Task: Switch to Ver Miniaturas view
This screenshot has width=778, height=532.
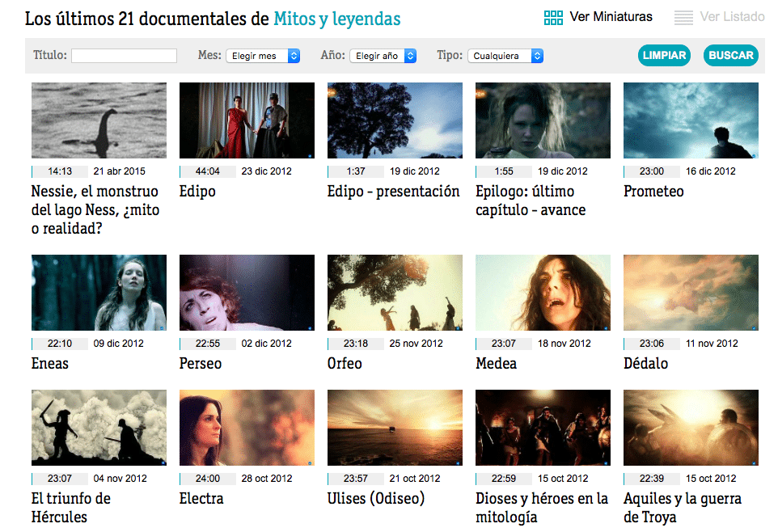Action: (611, 17)
